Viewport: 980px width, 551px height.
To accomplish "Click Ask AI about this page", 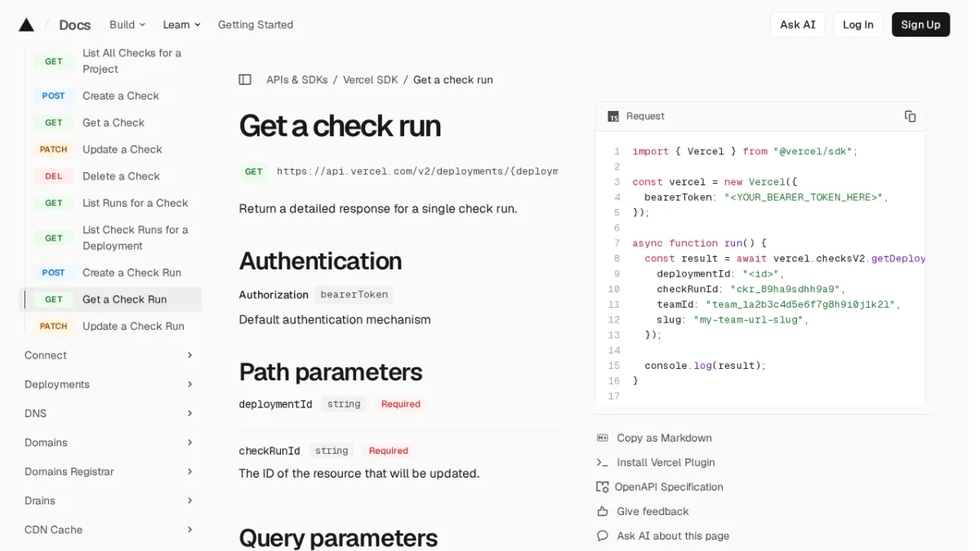I will click(673, 536).
